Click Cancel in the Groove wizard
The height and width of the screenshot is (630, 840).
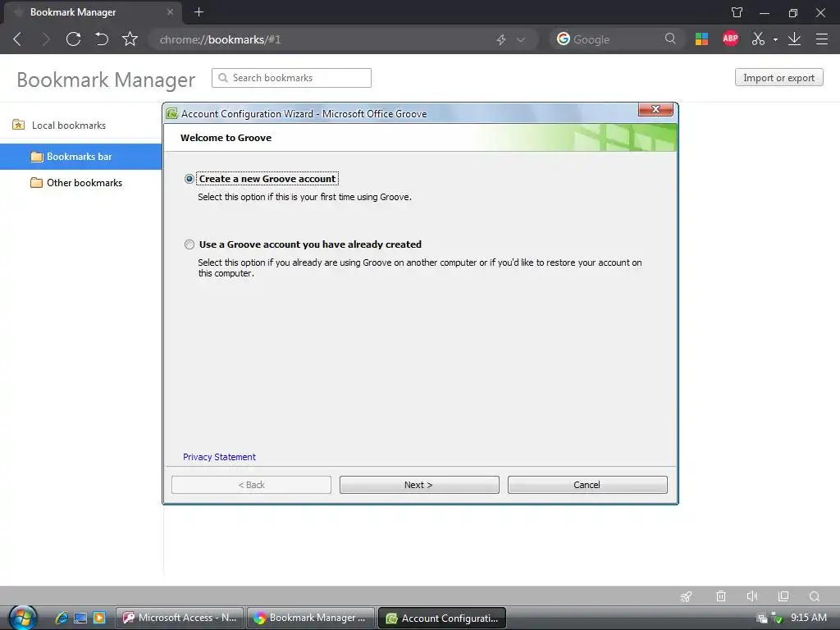coord(587,485)
